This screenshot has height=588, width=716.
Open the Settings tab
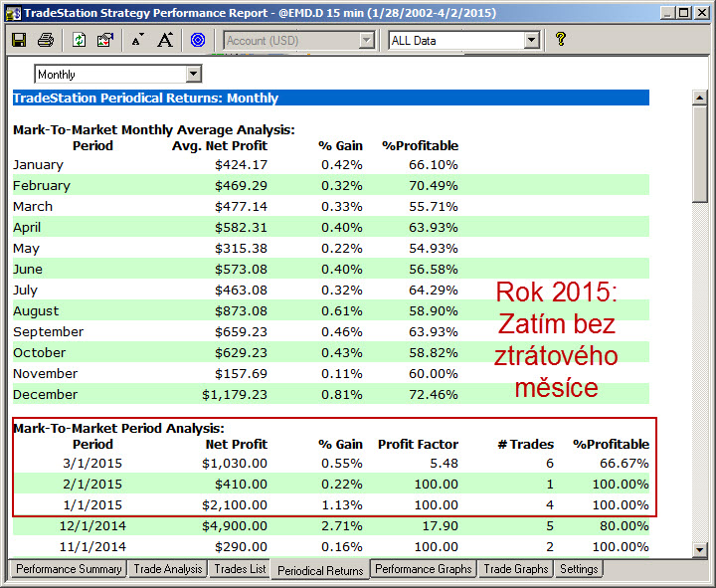(579, 569)
